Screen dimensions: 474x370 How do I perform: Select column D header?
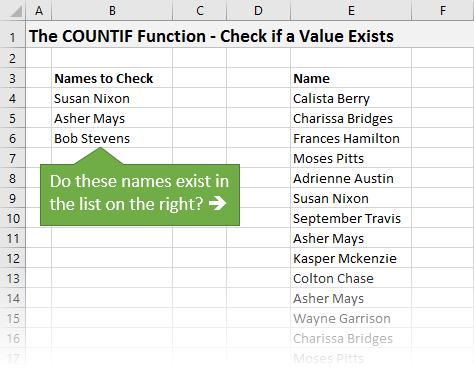(258, 10)
